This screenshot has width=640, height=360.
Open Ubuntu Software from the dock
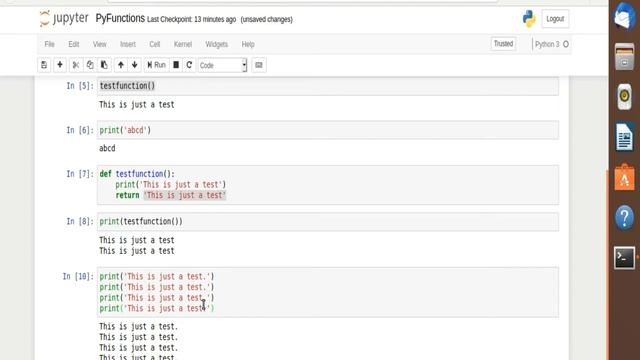[624, 177]
